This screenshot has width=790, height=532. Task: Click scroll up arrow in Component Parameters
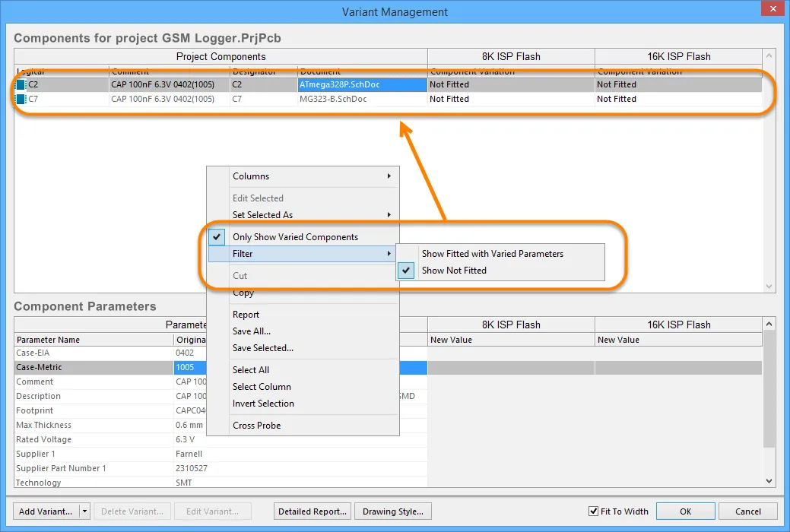coord(769,324)
